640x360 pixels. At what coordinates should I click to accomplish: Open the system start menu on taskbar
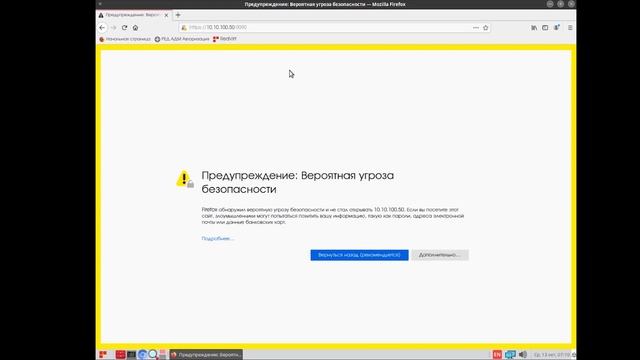[x=103, y=355]
